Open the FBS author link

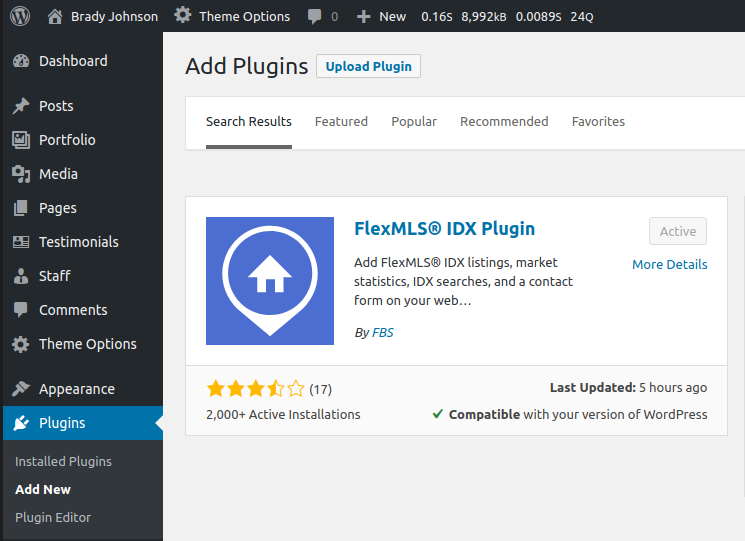pyautogui.click(x=382, y=332)
